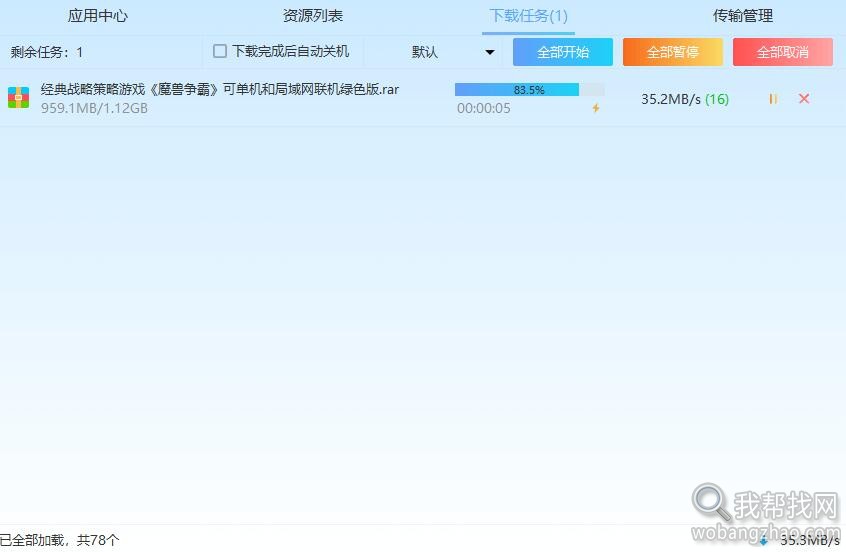Click the orange lightning acceleration icon
The height and width of the screenshot is (552, 846).
pos(596,108)
